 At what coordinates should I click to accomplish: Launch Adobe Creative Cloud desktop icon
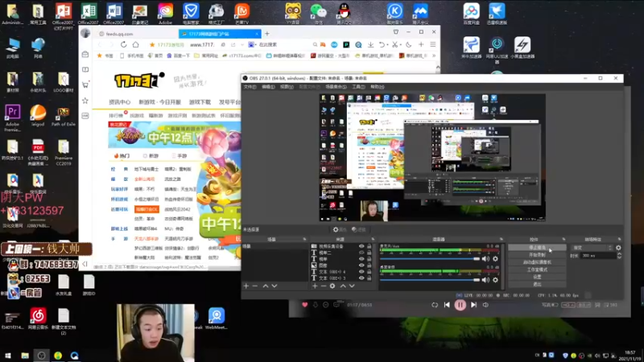point(165,13)
